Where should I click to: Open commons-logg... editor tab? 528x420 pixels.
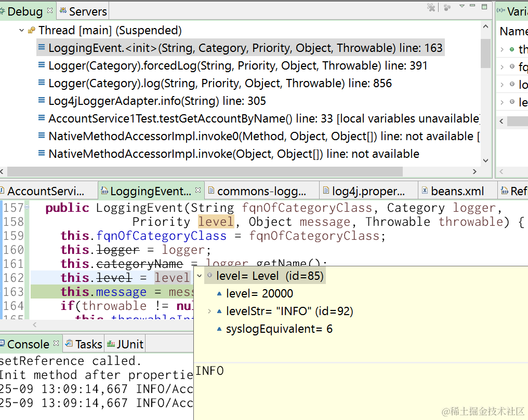click(261, 191)
